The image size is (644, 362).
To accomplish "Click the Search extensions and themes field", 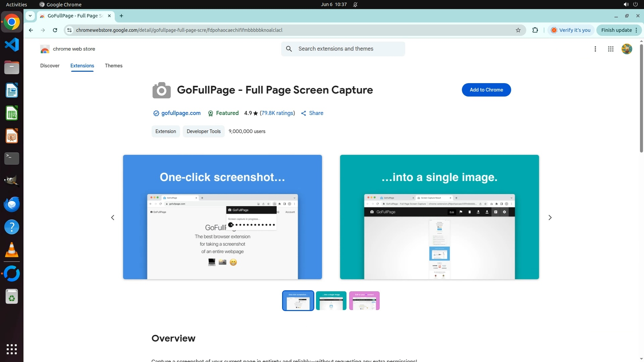I will (x=349, y=49).
